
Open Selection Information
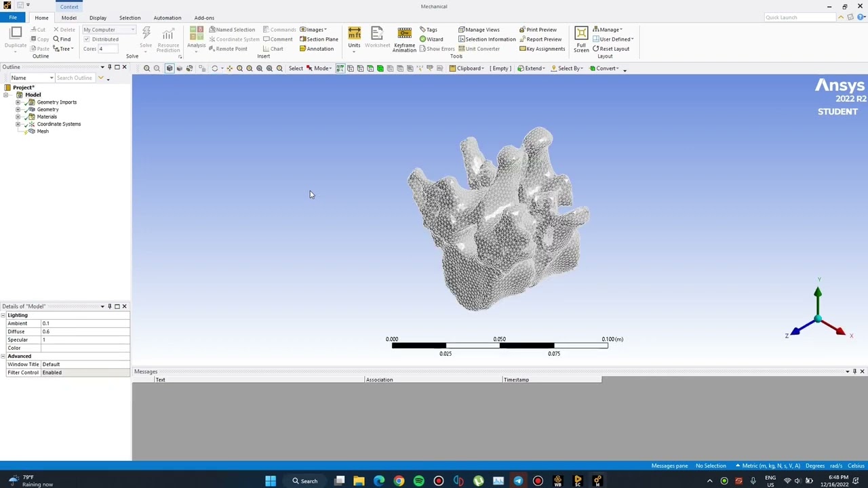click(487, 39)
